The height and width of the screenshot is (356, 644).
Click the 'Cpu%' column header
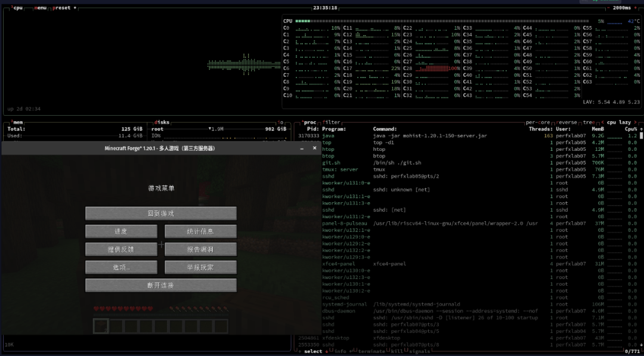click(630, 129)
